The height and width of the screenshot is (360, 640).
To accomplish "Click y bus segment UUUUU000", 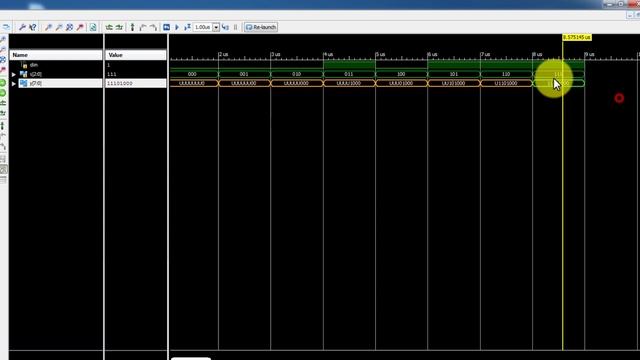I will click(x=297, y=83).
